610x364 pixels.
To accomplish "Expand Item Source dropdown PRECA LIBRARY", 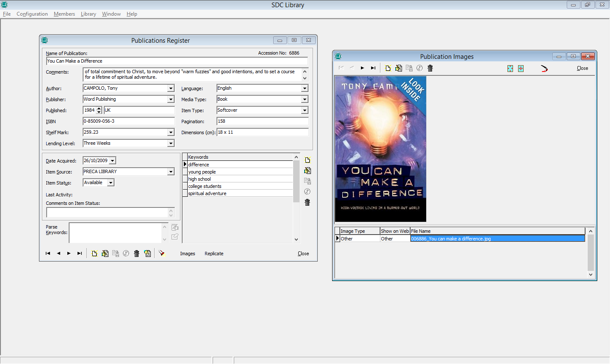I will [171, 172].
